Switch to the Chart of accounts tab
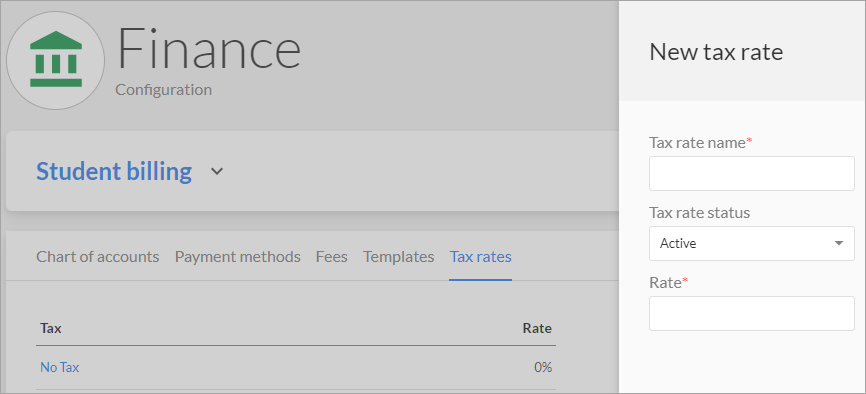 [x=98, y=257]
